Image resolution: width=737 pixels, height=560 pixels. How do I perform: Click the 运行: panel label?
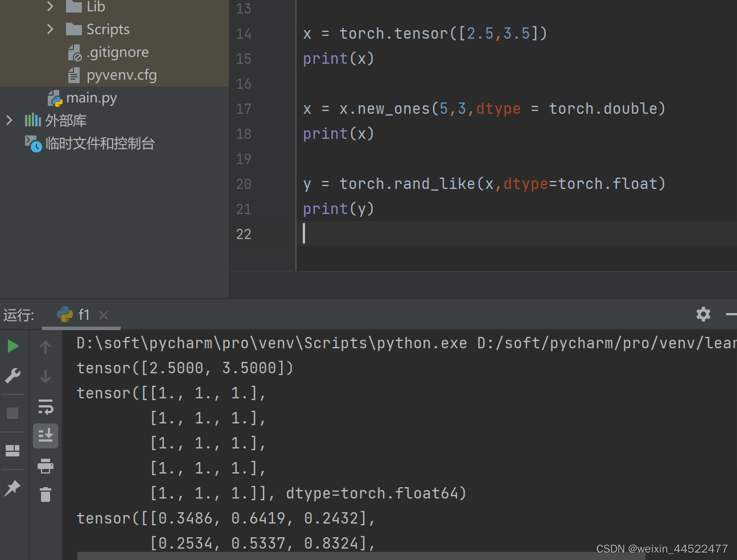pos(19,315)
